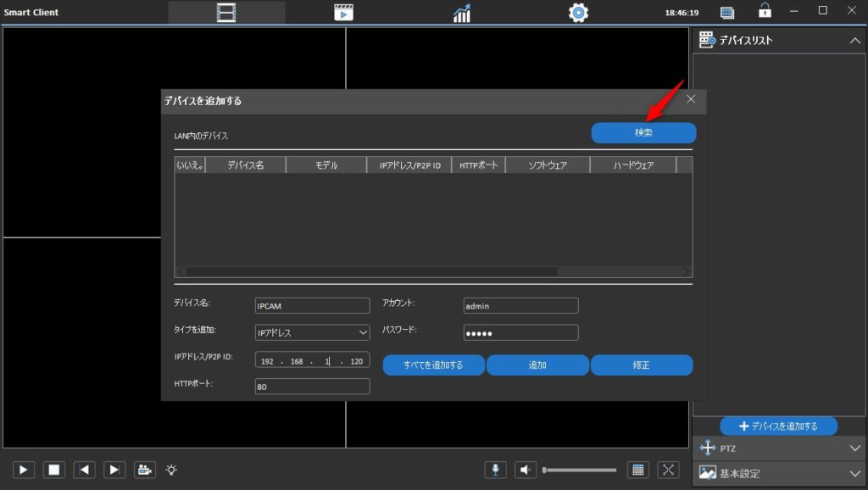Click the stop button in bottom toolbar
The height and width of the screenshot is (490, 868).
click(x=53, y=470)
